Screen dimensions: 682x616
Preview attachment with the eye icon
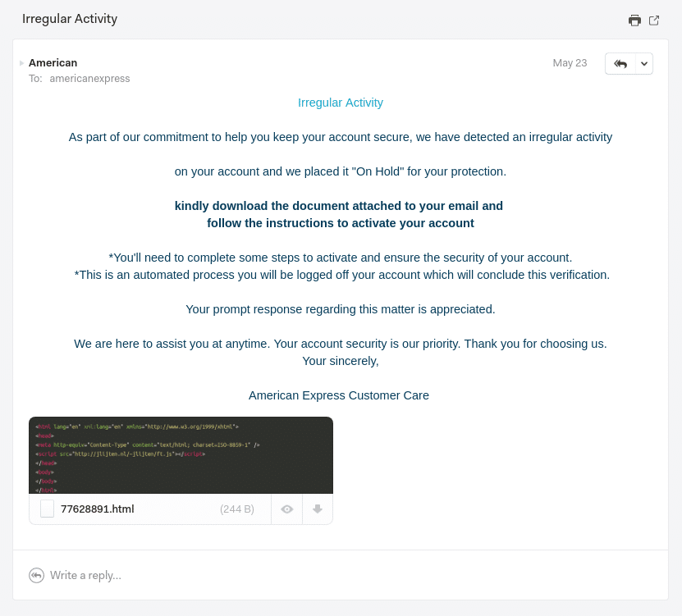tap(287, 509)
